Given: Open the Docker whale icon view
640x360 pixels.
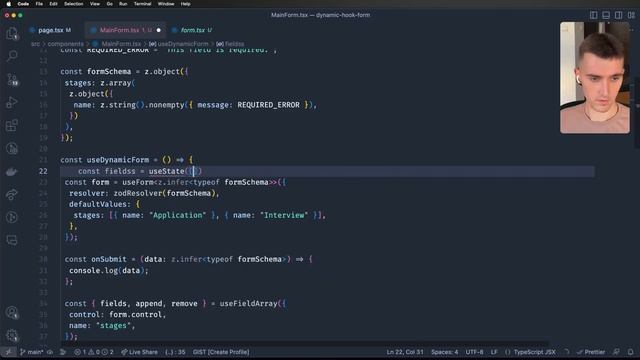Looking at the screenshot, I should pos(12,171).
